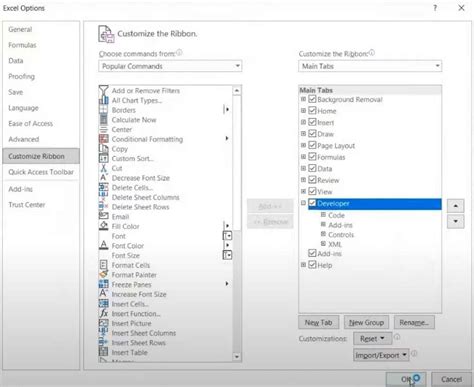Select the All Chart Types icon

[x=104, y=100]
